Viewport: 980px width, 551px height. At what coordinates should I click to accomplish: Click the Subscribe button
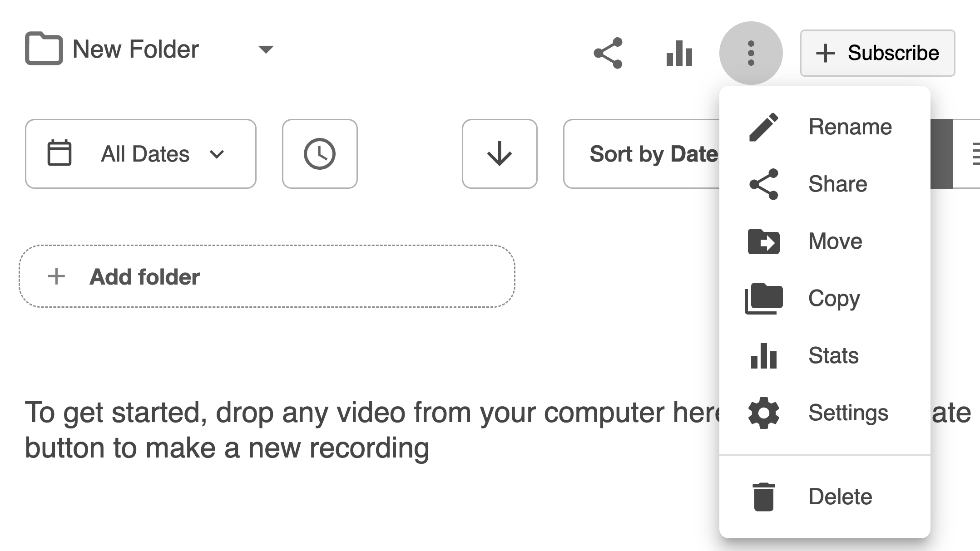pyautogui.click(x=877, y=53)
